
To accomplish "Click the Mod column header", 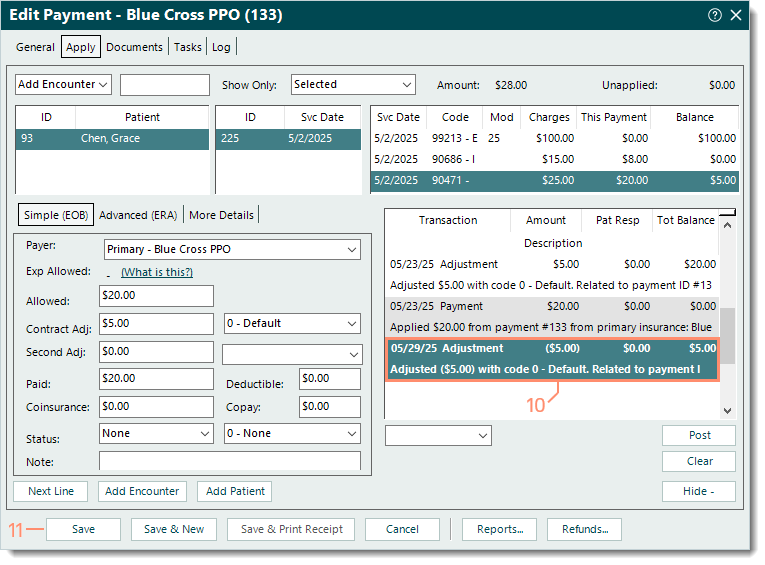I will 502,118.
